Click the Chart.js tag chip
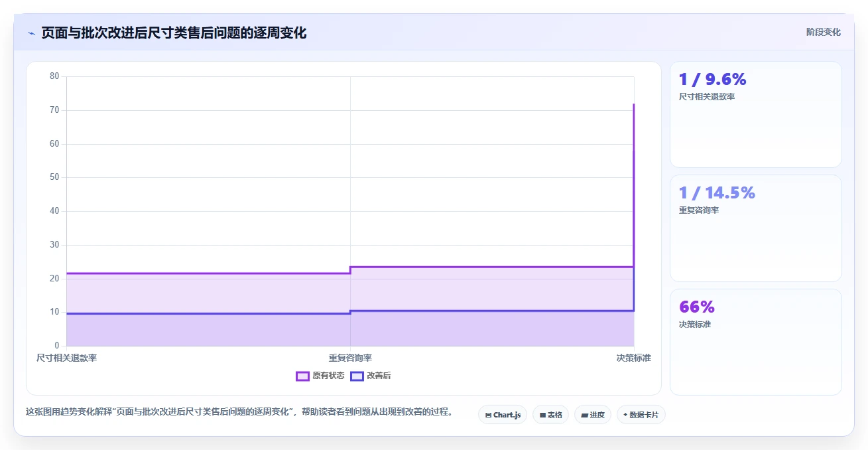The image size is (868, 450). (503, 415)
